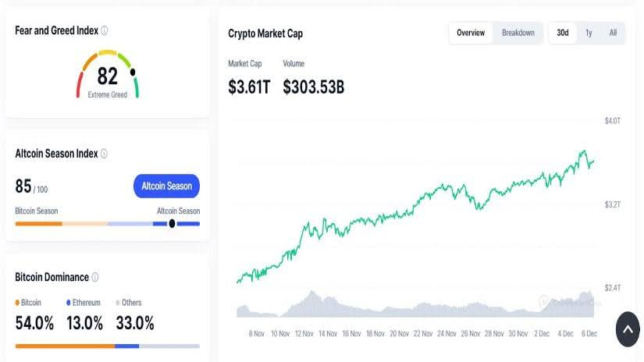Image resolution: width=644 pixels, height=362 pixels.
Task: Select the All time range
Action: coord(613,33)
